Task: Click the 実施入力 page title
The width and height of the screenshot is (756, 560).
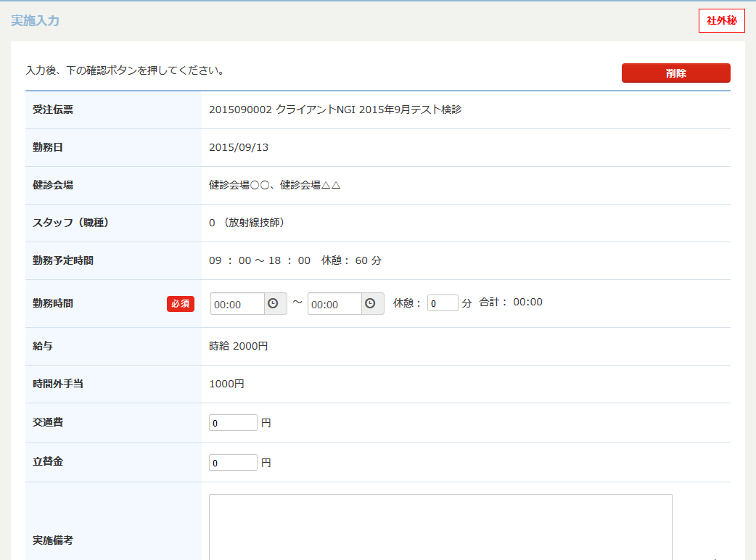Action: 36,21
